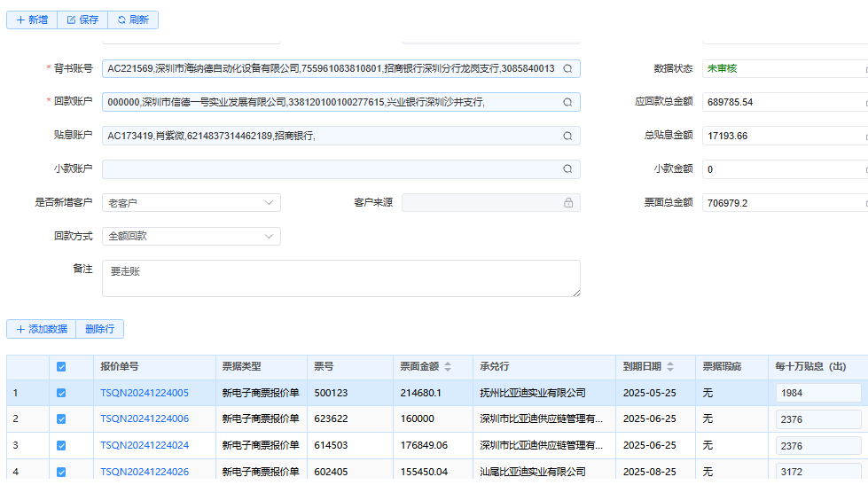868x485 pixels.
Task: Open quotation link TSQN20241224006
Action: [145, 419]
